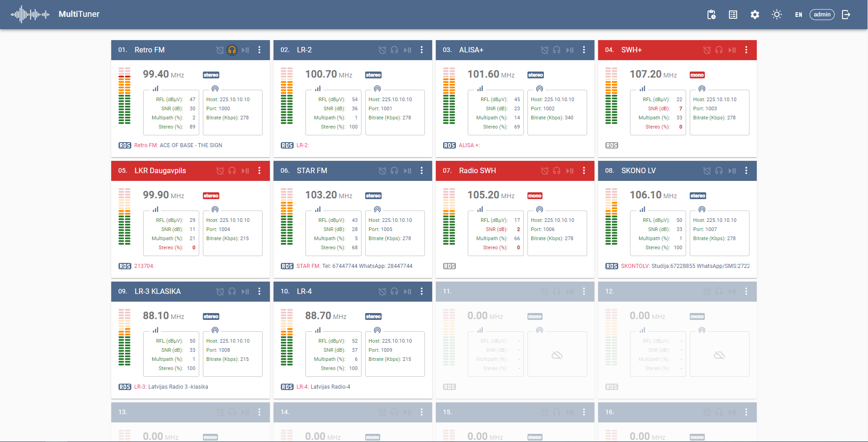Image resolution: width=868 pixels, height=442 pixels.
Task: Open three-dot menu on Radio SWH
Action: (584, 171)
